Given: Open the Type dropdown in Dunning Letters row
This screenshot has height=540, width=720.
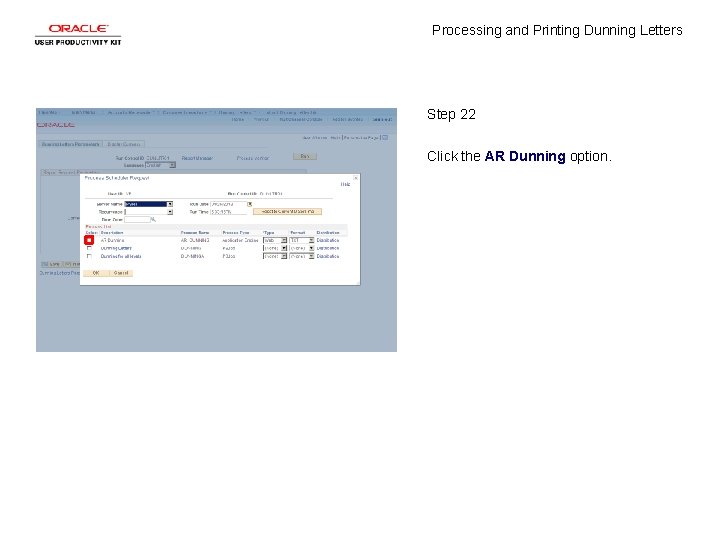Looking at the screenshot, I should [x=275, y=248].
